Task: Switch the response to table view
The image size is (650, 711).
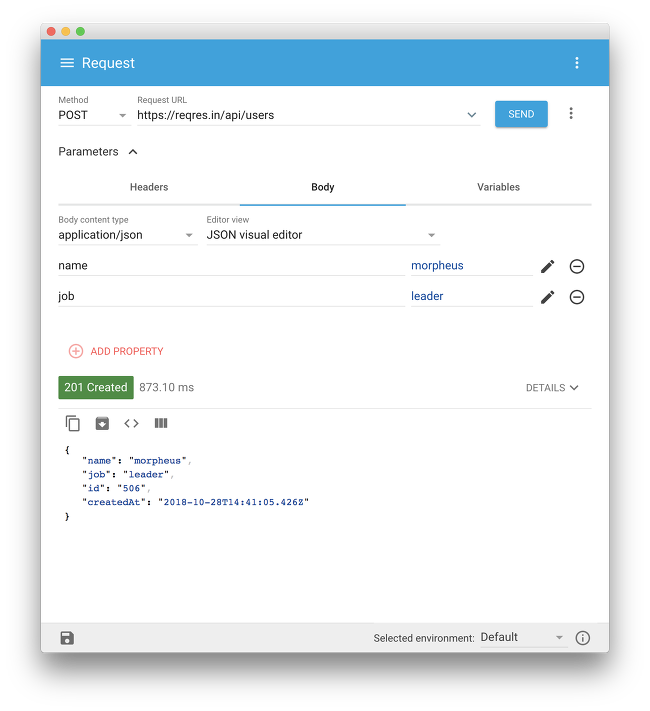Action: 161,423
